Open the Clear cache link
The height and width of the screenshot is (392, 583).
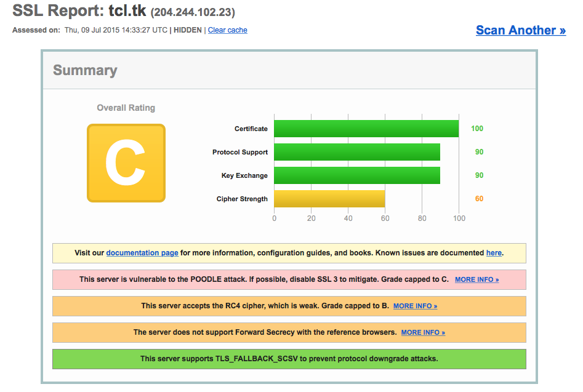click(x=227, y=30)
